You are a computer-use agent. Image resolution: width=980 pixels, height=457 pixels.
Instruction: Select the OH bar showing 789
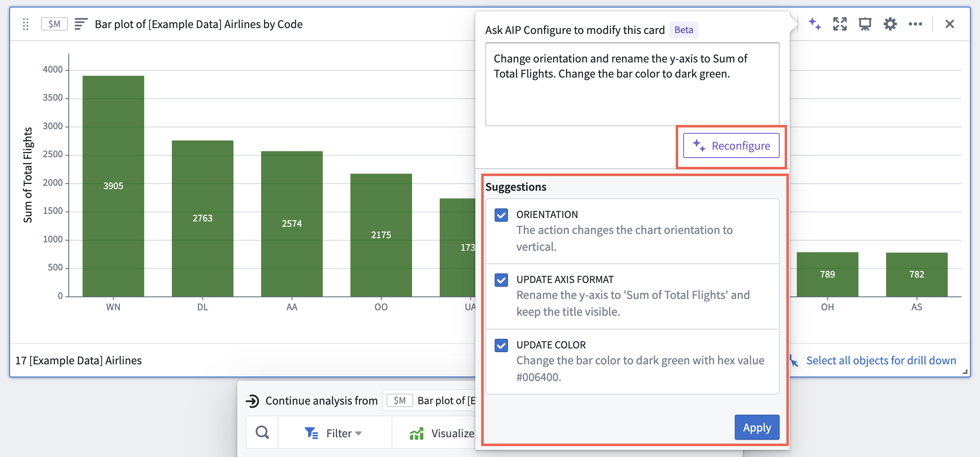(827, 275)
